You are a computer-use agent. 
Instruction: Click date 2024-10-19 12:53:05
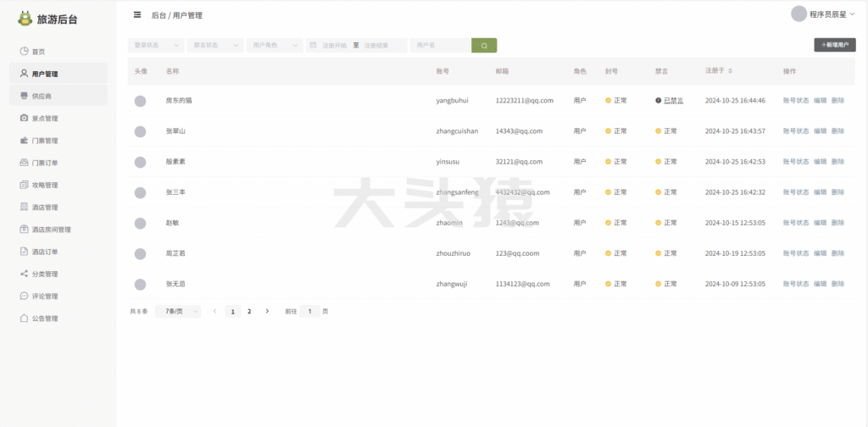coord(735,253)
